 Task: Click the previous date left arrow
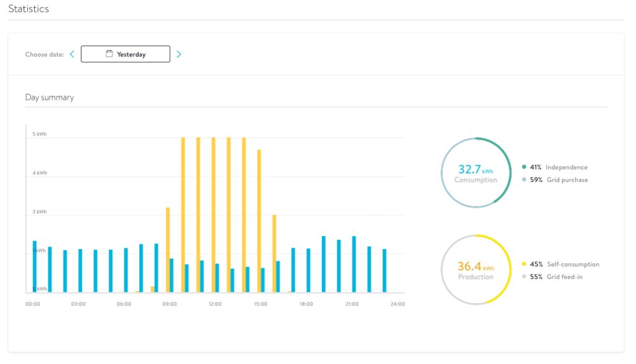click(72, 54)
